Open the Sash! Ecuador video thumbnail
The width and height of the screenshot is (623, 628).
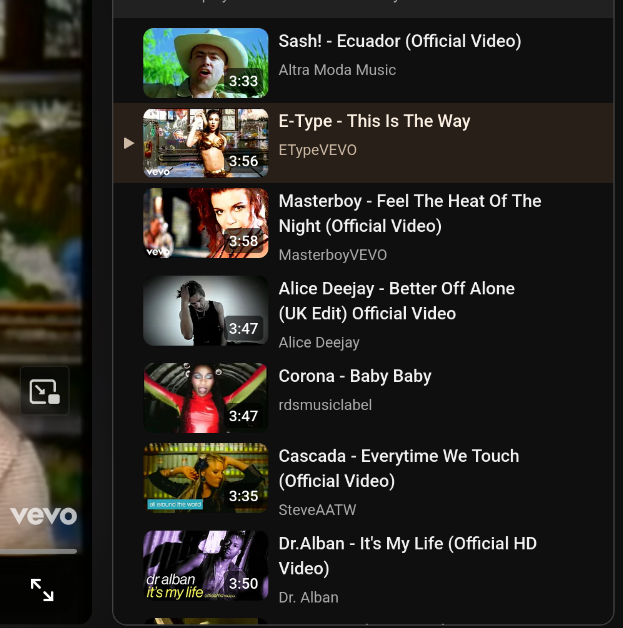pyautogui.click(x=205, y=63)
